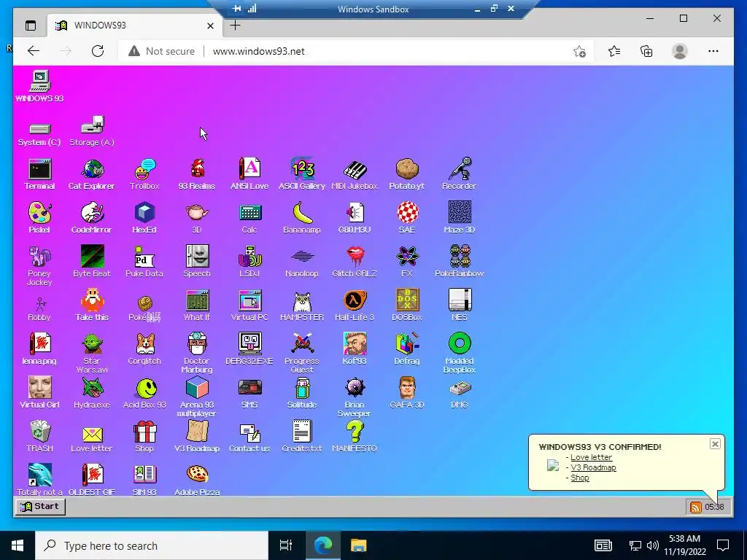Open the 3D teapot icon

click(x=197, y=218)
